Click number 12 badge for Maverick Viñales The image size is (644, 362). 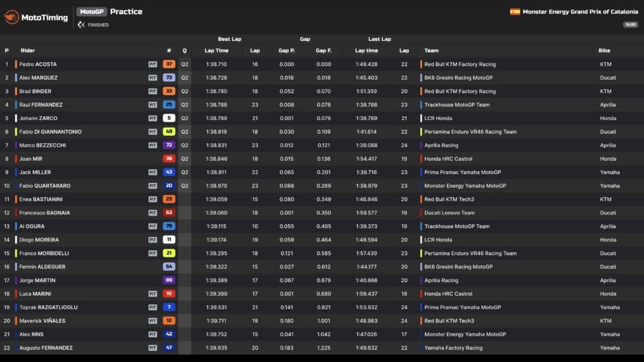point(169,321)
